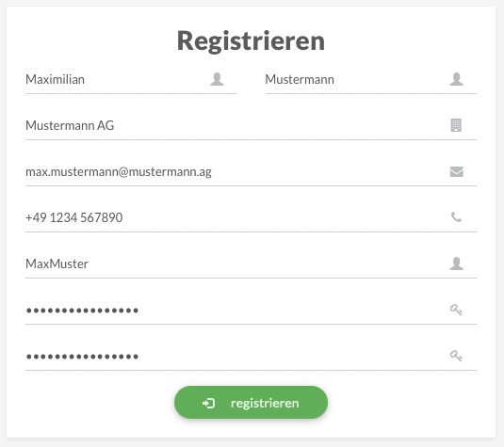The height and width of the screenshot is (447, 504).
Task: Focus the first name field containing Maximilian
Action: (x=131, y=80)
